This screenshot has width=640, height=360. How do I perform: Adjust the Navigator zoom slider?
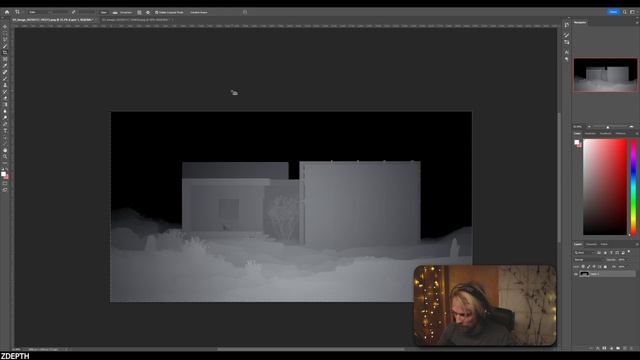[609, 127]
